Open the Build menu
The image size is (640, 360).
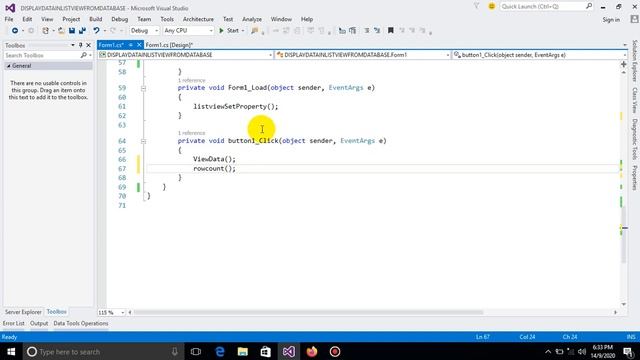(96, 19)
